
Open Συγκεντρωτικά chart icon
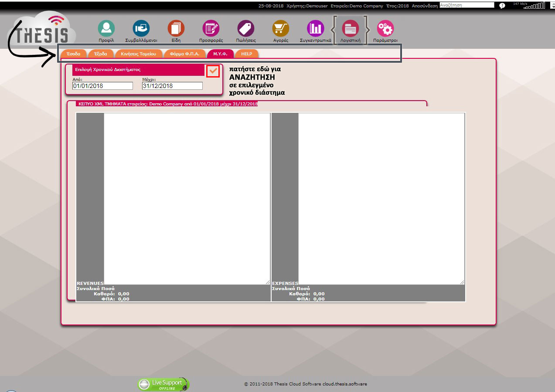316,29
